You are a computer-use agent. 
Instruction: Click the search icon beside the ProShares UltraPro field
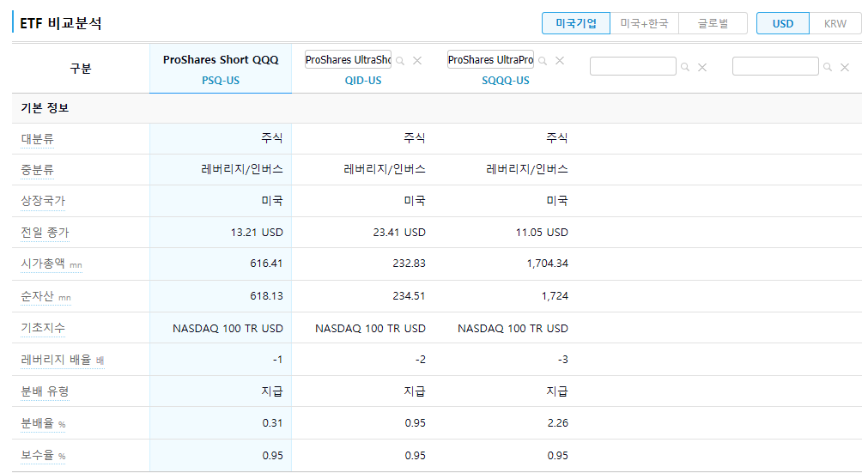click(543, 61)
